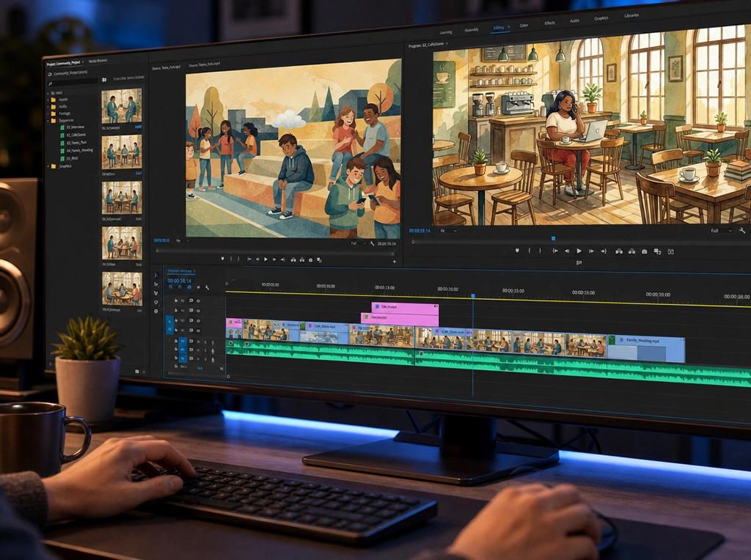Select 03_Teens_Park sequence in Project panel

click(x=76, y=143)
